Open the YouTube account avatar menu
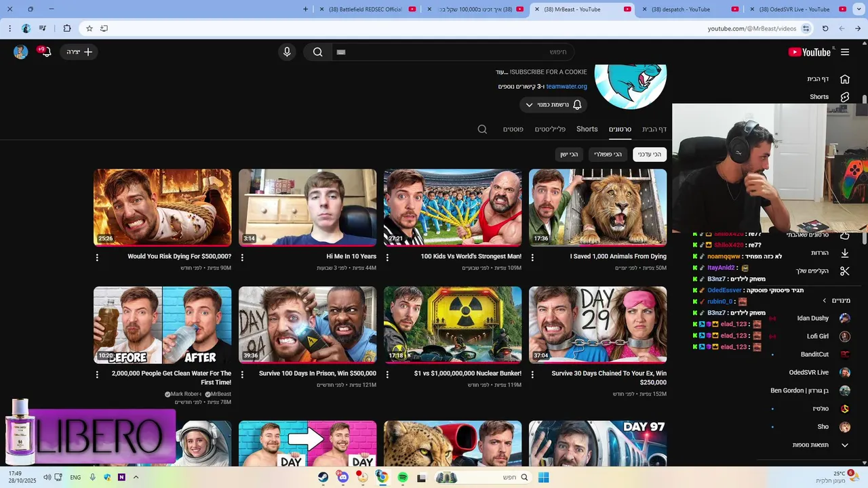 point(21,52)
